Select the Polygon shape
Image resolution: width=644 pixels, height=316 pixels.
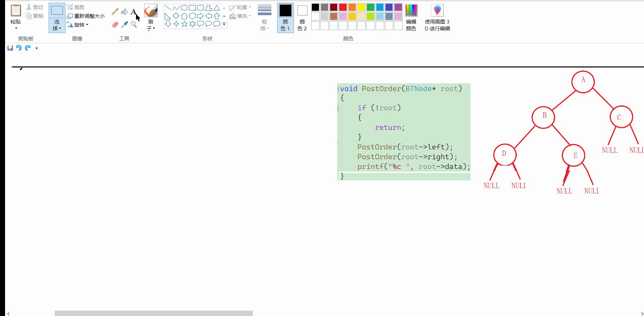point(209,7)
